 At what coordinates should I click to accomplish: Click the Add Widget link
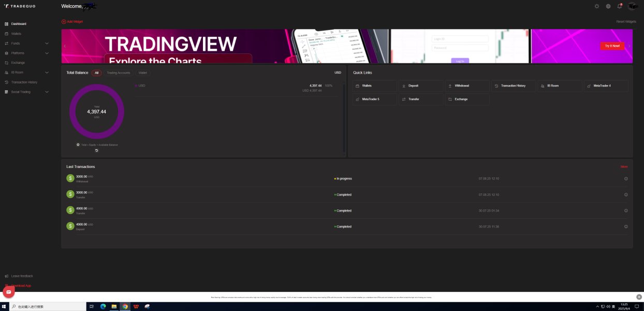click(x=72, y=22)
